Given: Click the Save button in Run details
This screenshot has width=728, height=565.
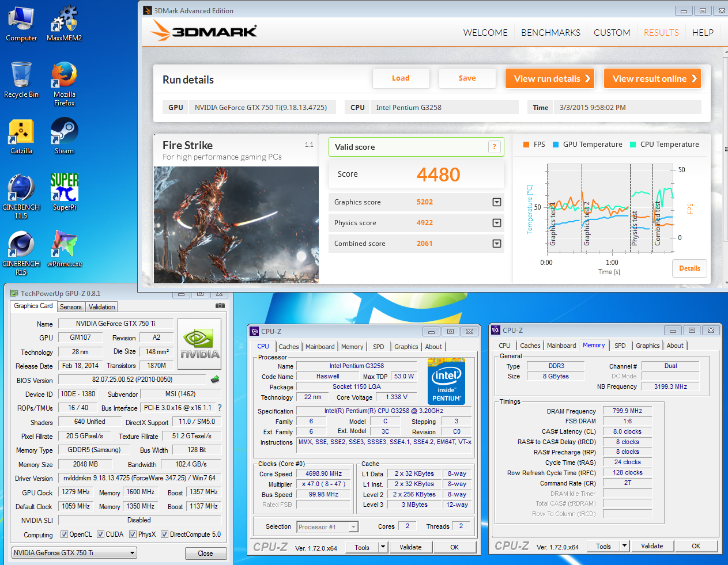Looking at the screenshot, I should [467, 78].
